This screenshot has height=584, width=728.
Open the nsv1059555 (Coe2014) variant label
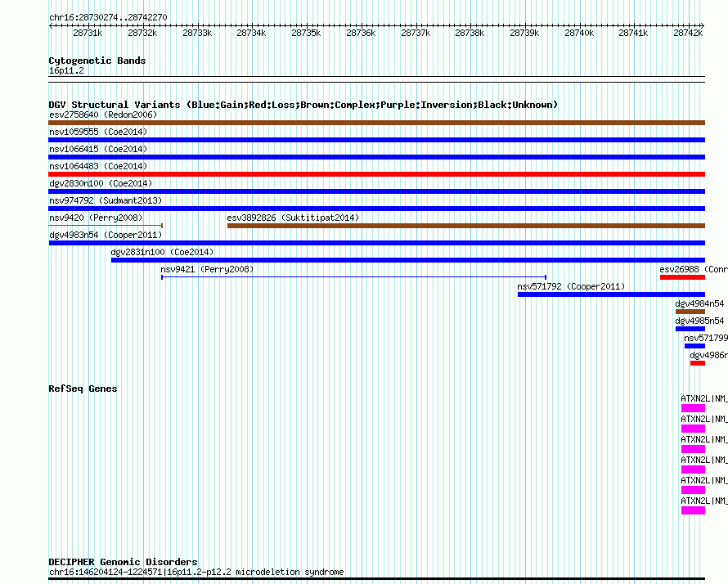98,132
